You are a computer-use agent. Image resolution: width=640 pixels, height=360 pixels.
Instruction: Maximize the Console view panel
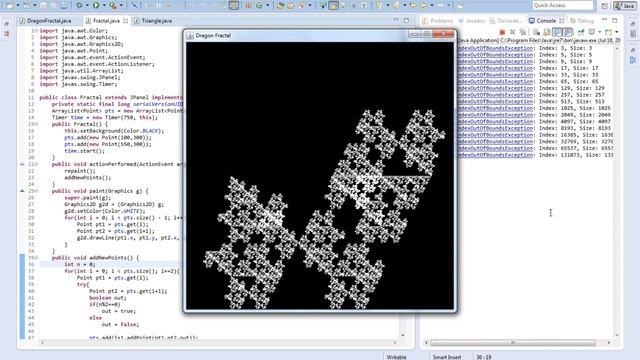[615, 20]
